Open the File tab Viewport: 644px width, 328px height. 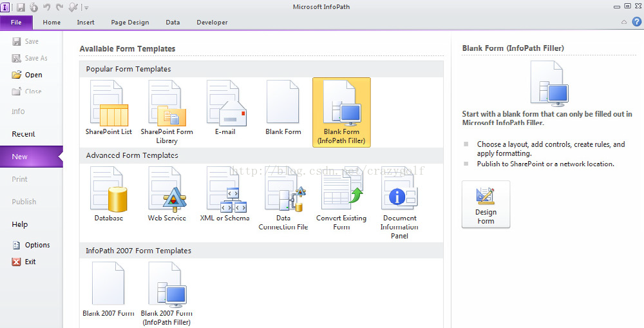[x=16, y=22]
